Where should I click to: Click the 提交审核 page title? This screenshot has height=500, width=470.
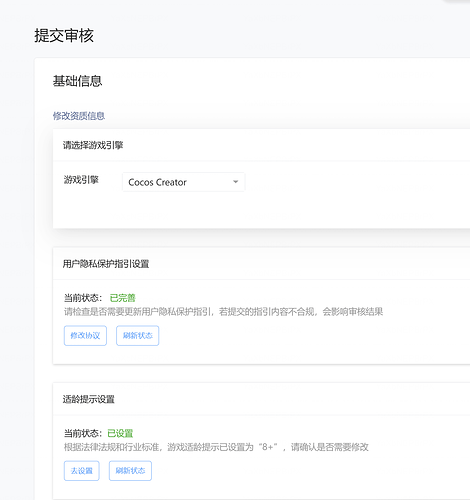[64, 35]
